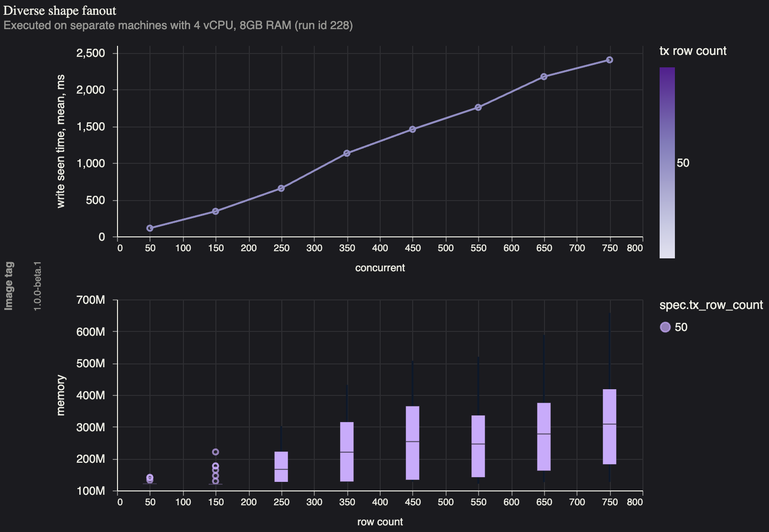This screenshot has width=769, height=532.
Task: Click the memory box at row count 750
Action: click(609, 426)
